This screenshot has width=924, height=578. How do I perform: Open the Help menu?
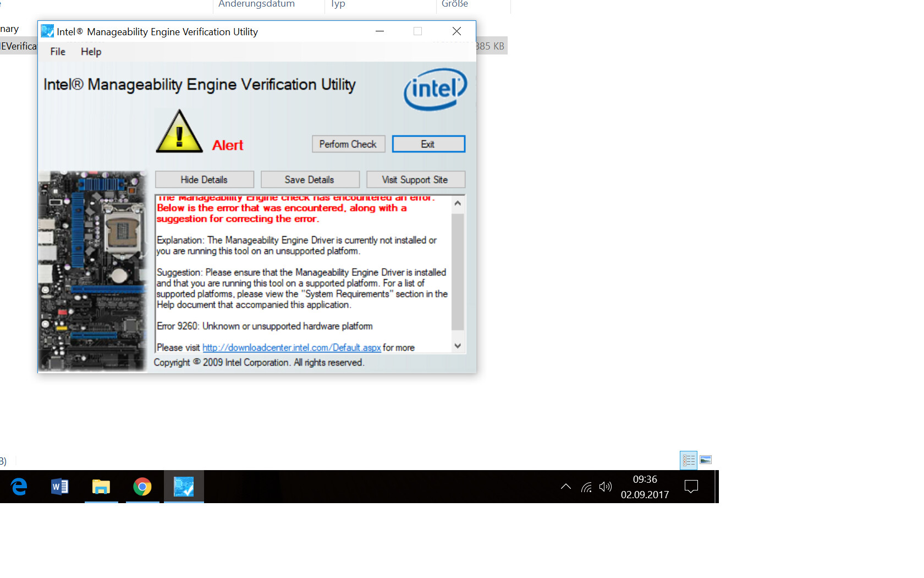(x=91, y=52)
